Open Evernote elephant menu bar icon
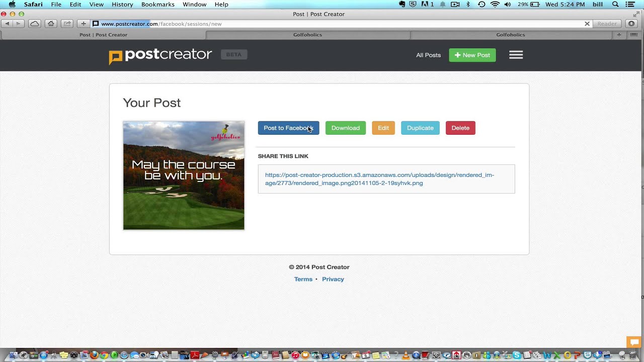The image size is (644, 362). point(402,4)
